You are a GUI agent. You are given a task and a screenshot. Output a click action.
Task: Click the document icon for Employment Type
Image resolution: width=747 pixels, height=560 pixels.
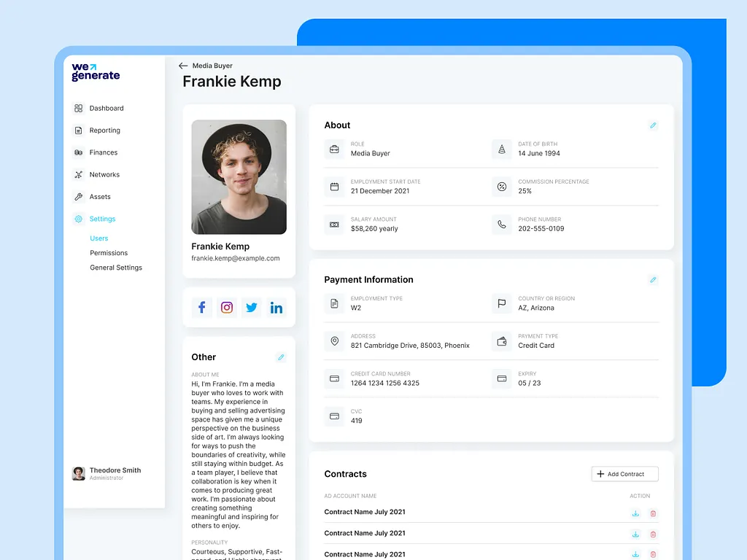pos(334,303)
